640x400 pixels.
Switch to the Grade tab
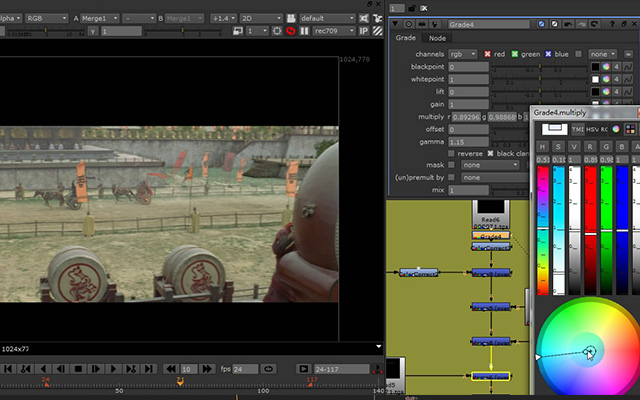click(x=405, y=38)
